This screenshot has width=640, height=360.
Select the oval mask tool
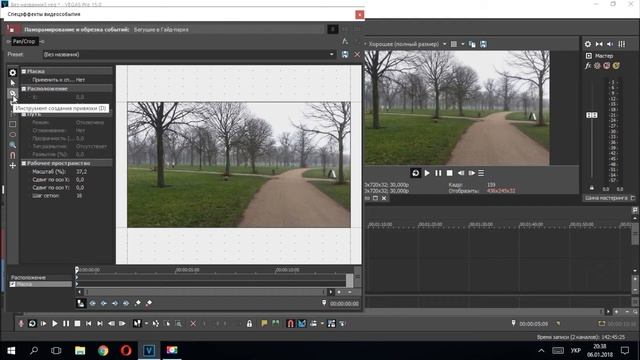tap(13, 134)
